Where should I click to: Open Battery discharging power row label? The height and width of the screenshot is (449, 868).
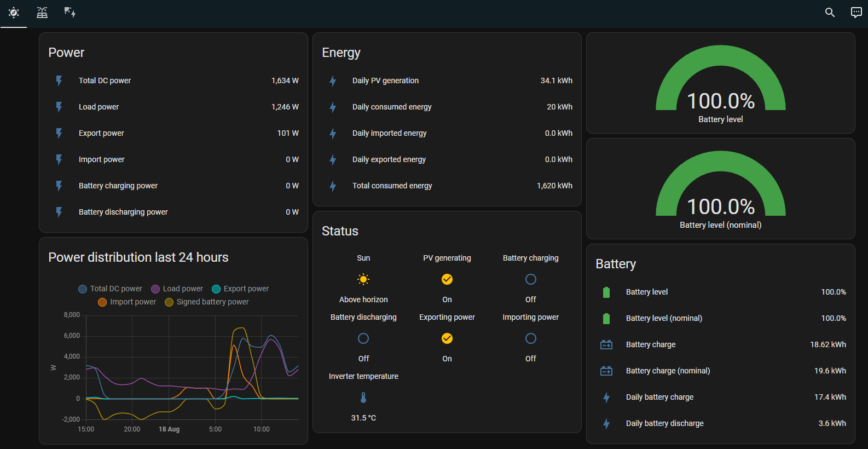[x=123, y=212]
